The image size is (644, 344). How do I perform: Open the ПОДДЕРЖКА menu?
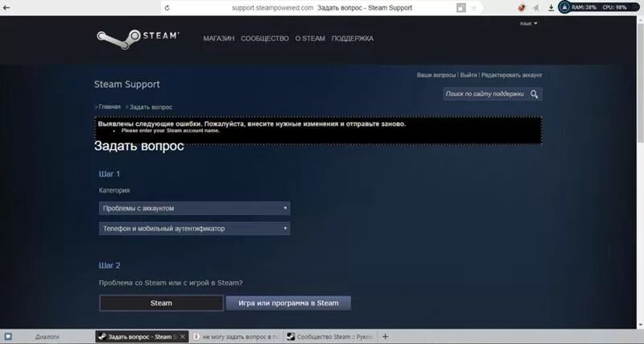353,39
